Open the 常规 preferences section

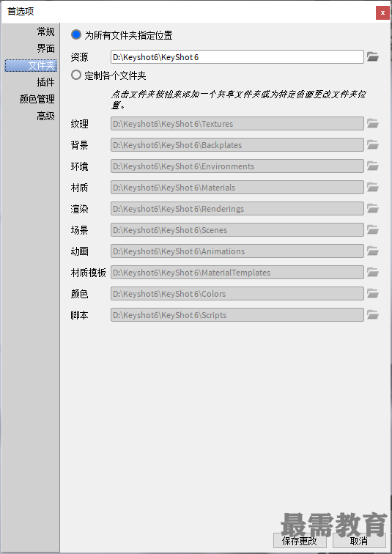coord(45,32)
